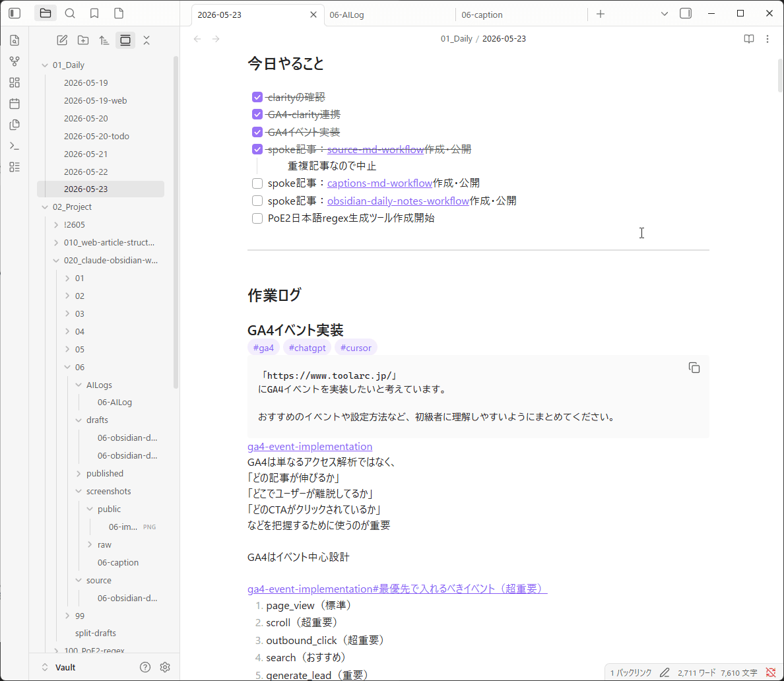
Task: Open vault help icon
Action: click(145, 667)
